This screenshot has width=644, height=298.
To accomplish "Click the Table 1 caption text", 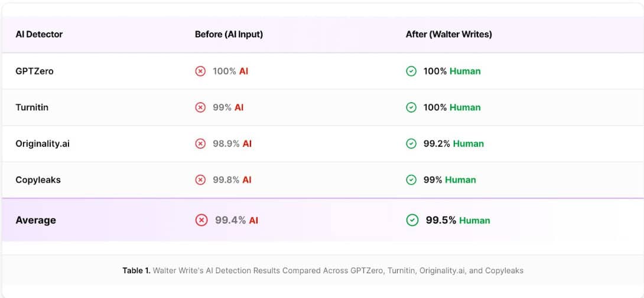I will tap(323, 270).
